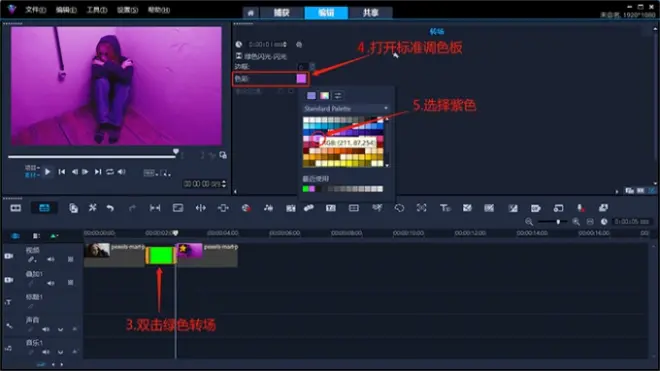This screenshot has height=371, width=660.
Task: Toggle the overlay track camera icon
Action: (9, 280)
